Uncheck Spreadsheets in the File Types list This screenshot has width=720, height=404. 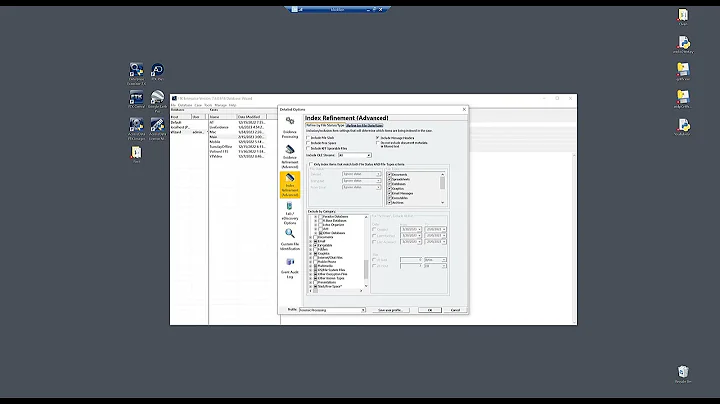pos(389,179)
